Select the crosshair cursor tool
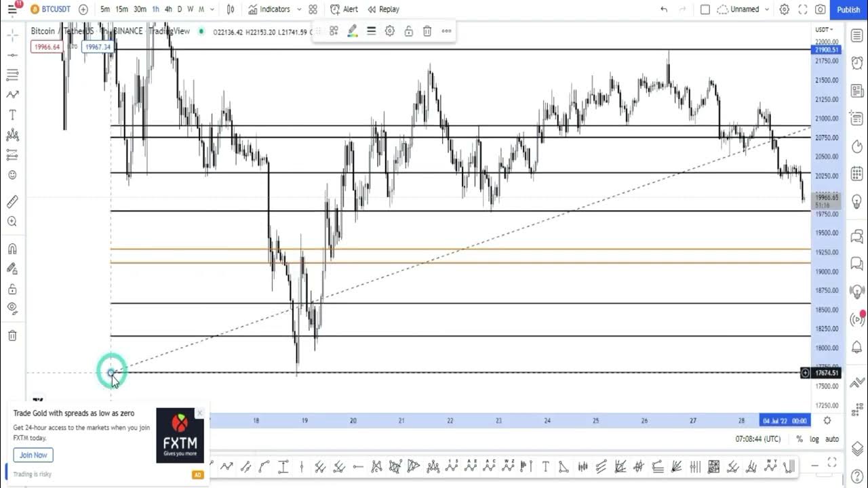Screen dimensions: 868x488 (12, 35)
